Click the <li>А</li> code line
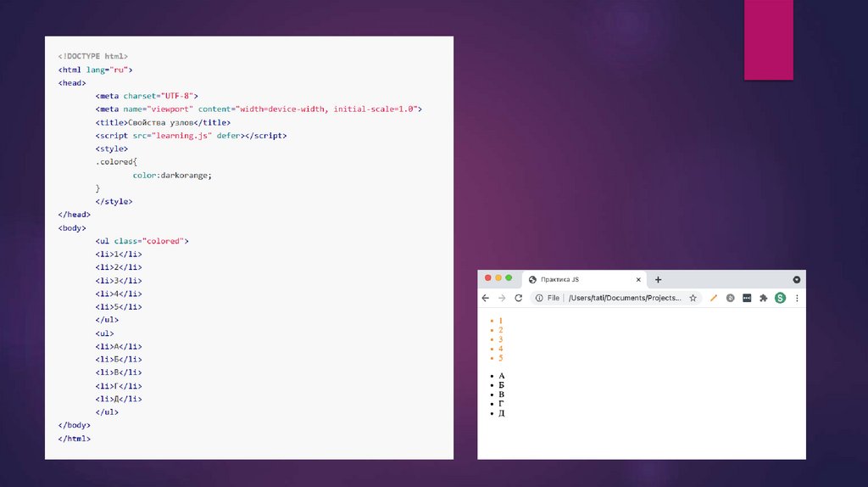The height and width of the screenshot is (487, 868). [x=119, y=346]
